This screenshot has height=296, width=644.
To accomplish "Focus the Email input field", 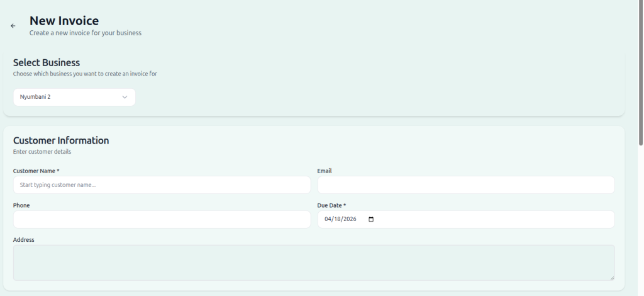I will [466, 185].
